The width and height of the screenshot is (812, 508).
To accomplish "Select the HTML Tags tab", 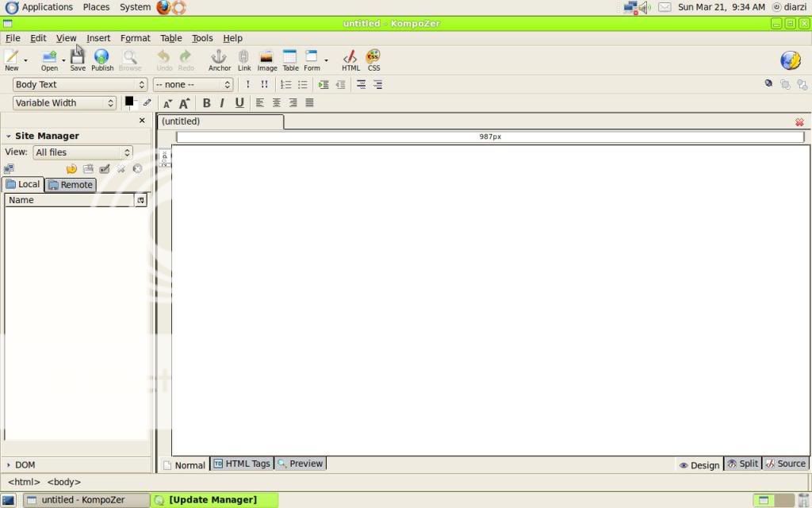I will [242, 464].
